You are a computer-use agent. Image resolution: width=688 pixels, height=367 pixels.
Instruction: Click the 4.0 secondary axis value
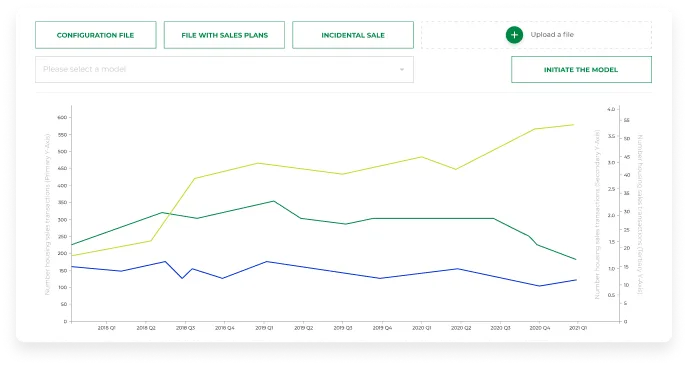611,109
